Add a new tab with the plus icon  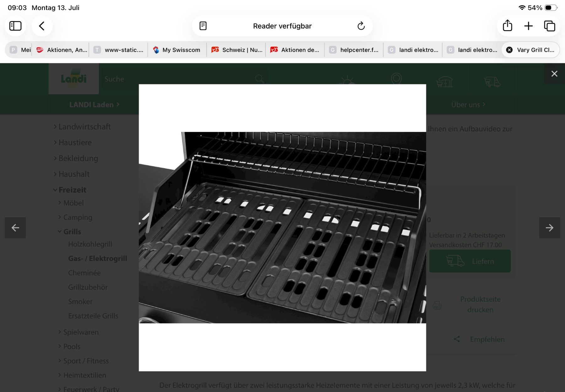click(529, 26)
